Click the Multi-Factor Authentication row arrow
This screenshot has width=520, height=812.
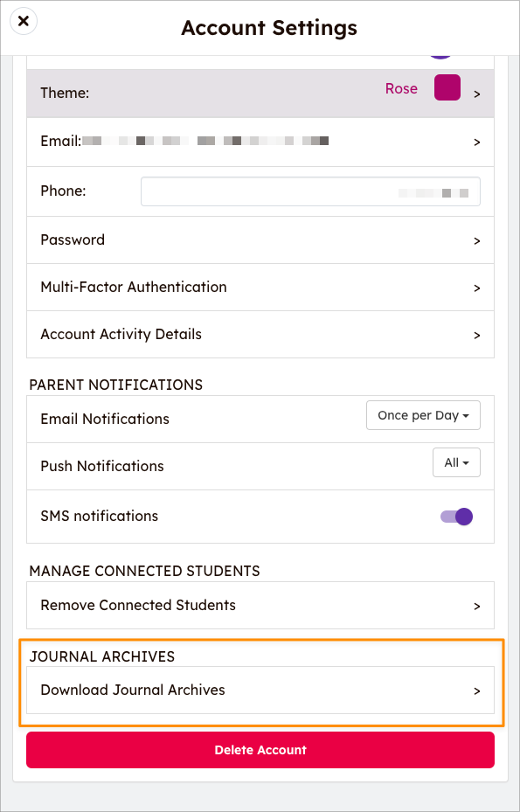point(477,288)
